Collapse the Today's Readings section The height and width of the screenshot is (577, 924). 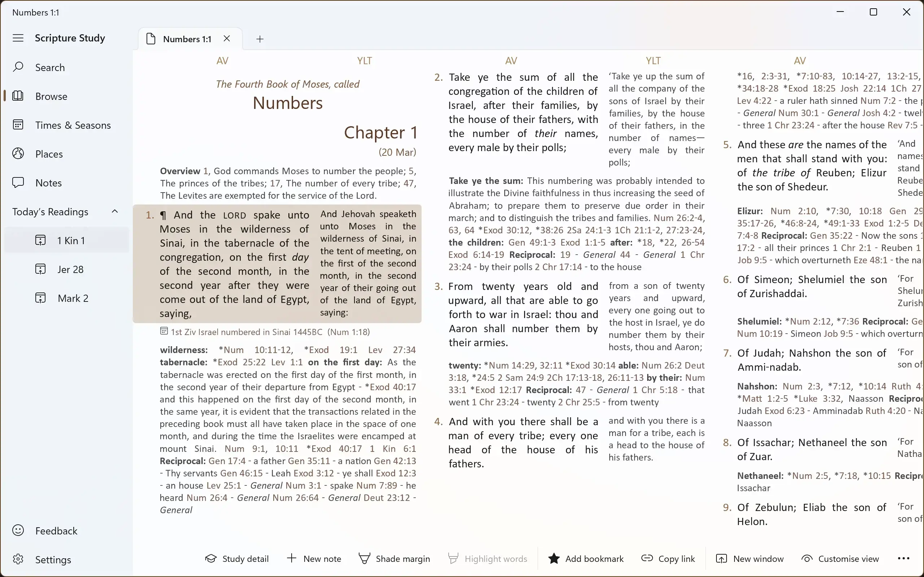(115, 211)
